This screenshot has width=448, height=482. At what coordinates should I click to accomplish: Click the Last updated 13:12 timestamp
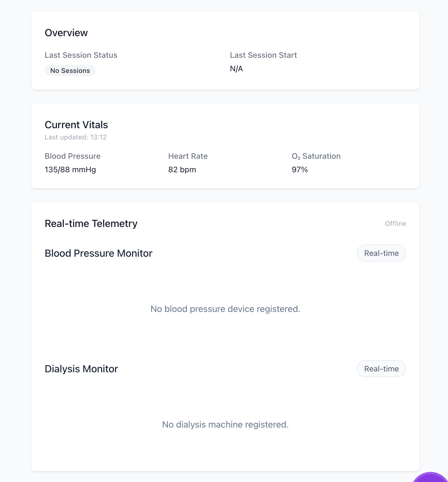[x=76, y=137]
